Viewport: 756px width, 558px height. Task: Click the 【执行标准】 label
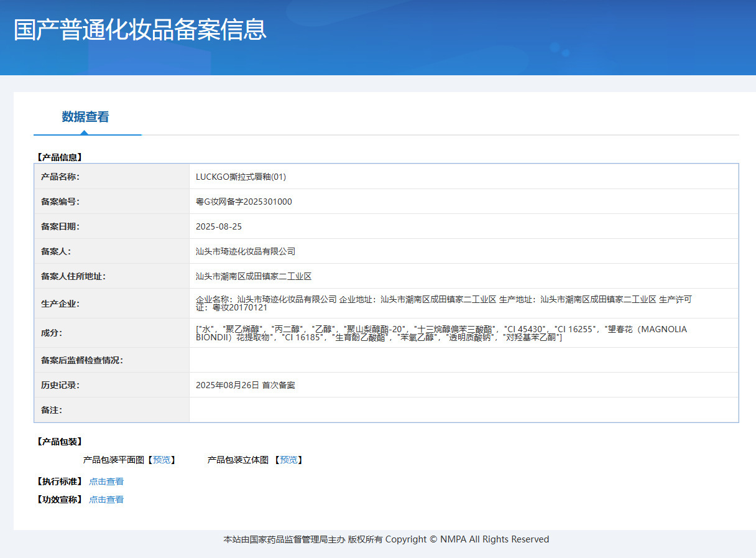[60, 481]
